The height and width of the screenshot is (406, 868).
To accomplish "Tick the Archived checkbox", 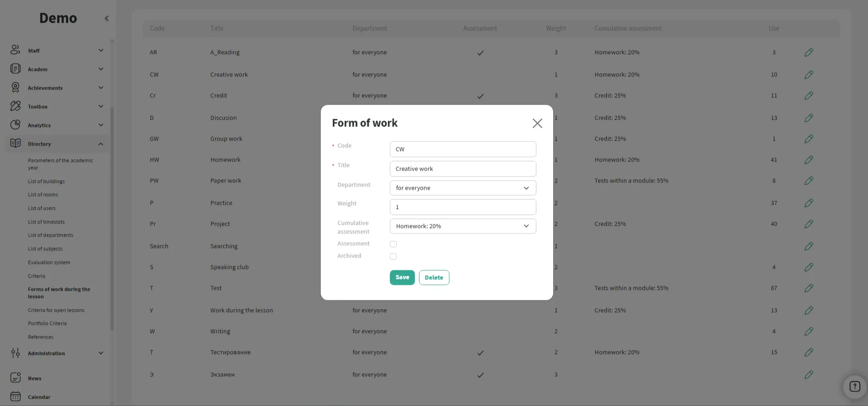I will [x=393, y=256].
